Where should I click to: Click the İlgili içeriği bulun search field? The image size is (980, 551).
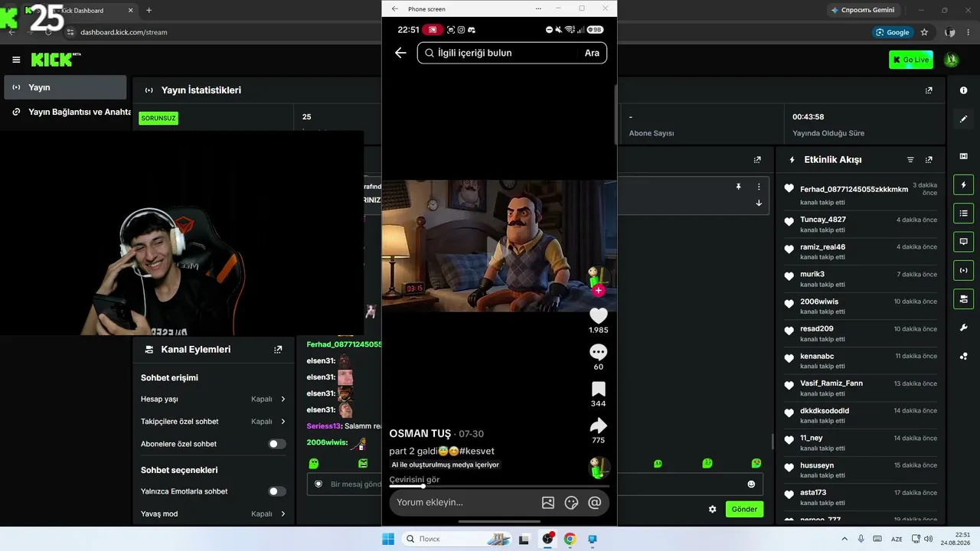click(498, 53)
